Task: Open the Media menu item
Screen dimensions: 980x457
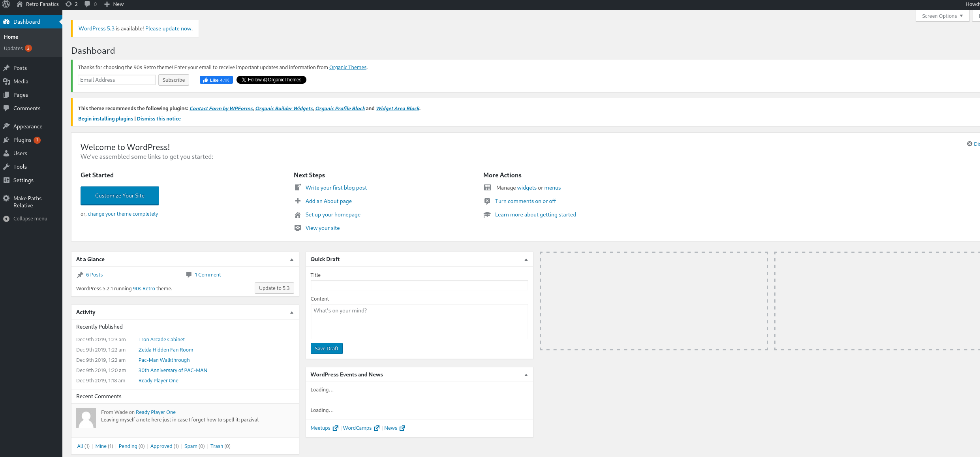Action: [x=21, y=81]
